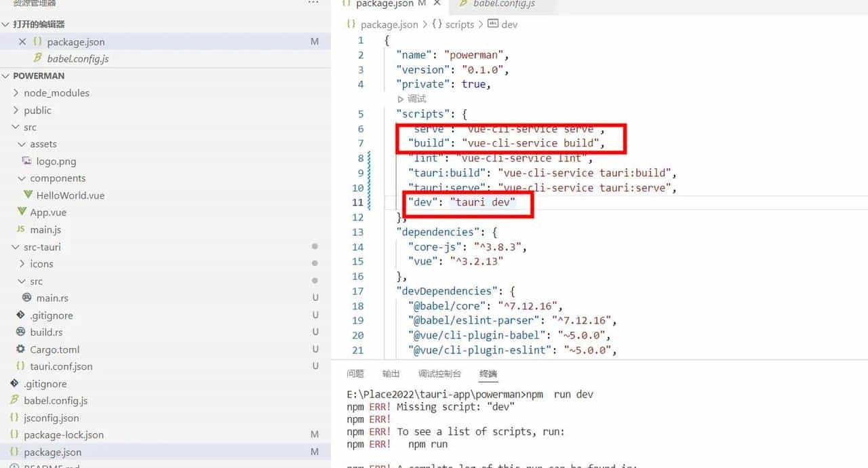Collapse the components folder
Screen dimensions: 868x468
point(22,178)
